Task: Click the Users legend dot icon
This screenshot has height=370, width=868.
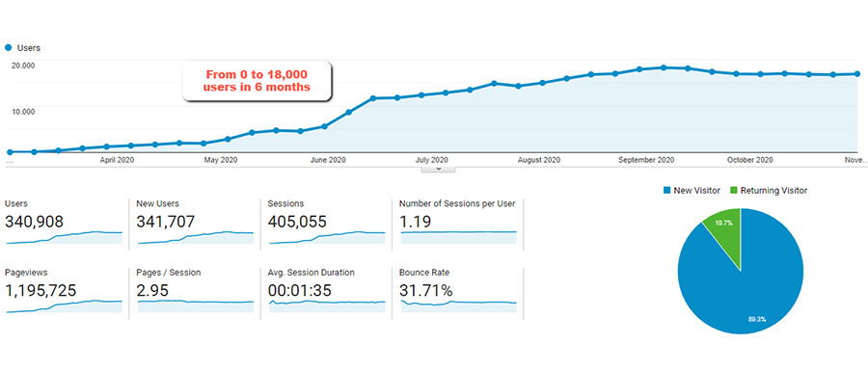Action: (9, 48)
